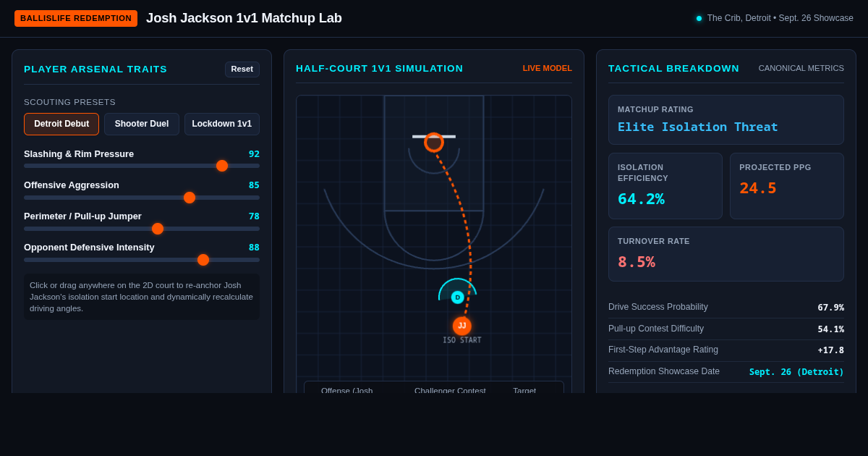Select the Detroit Debut preset
Screen dimensions: 868x456
coord(61,124)
